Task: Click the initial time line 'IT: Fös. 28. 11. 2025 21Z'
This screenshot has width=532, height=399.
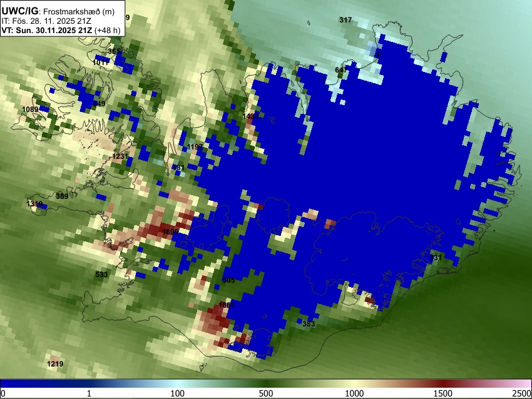Action: point(46,21)
